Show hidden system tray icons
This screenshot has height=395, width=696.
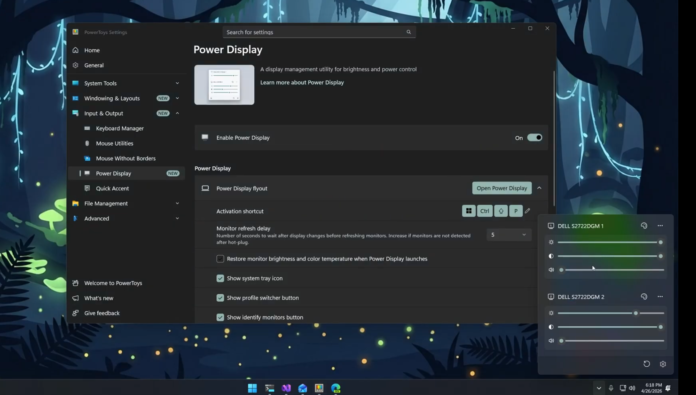tap(599, 388)
